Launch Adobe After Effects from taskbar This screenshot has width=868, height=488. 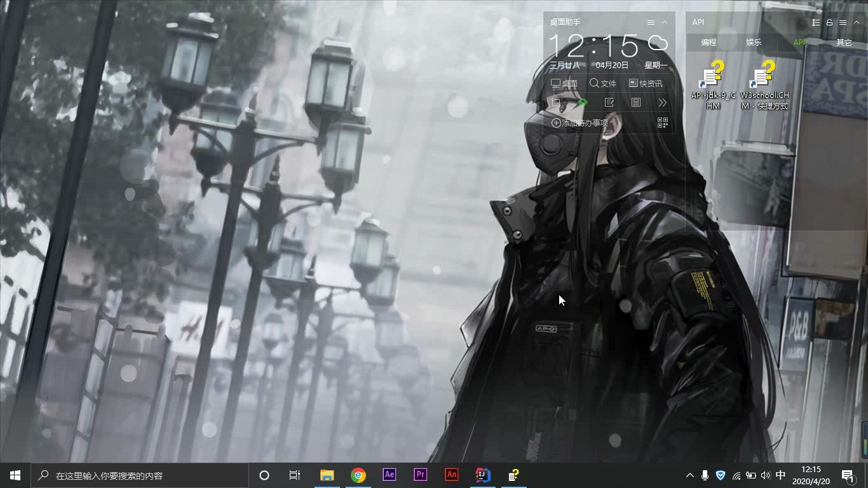point(390,475)
